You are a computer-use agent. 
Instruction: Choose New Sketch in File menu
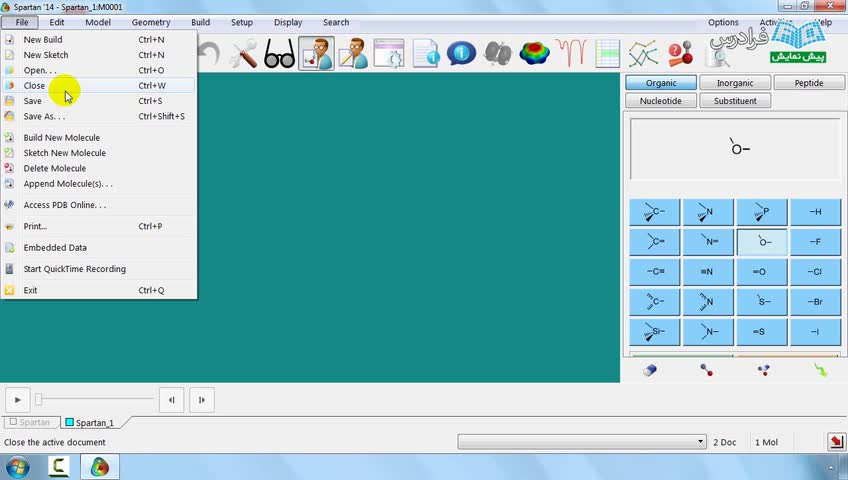[98, 55]
